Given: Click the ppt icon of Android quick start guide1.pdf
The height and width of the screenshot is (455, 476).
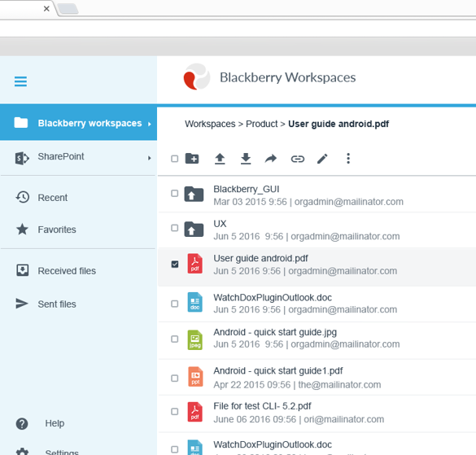Looking at the screenshot, I should click(x=195, y=377).
